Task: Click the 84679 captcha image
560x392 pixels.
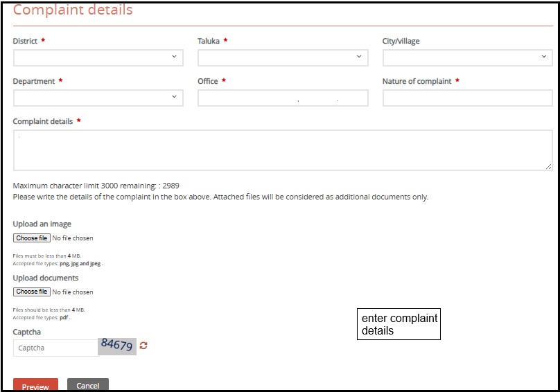Action: 116,345
